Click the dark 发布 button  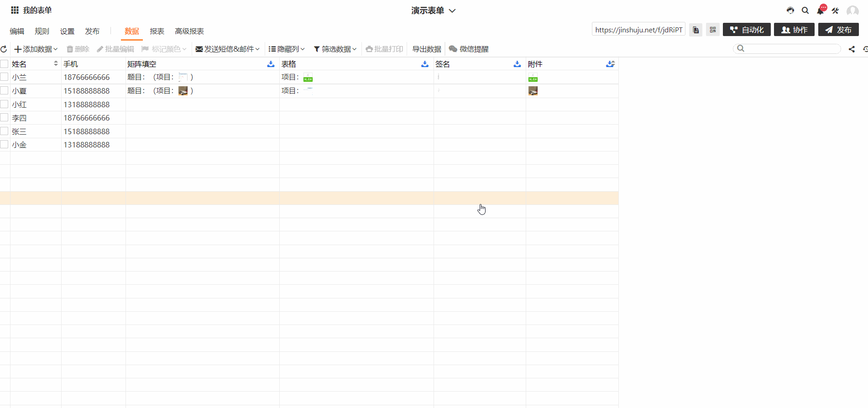pyautogui.click(x=838, y=30)
